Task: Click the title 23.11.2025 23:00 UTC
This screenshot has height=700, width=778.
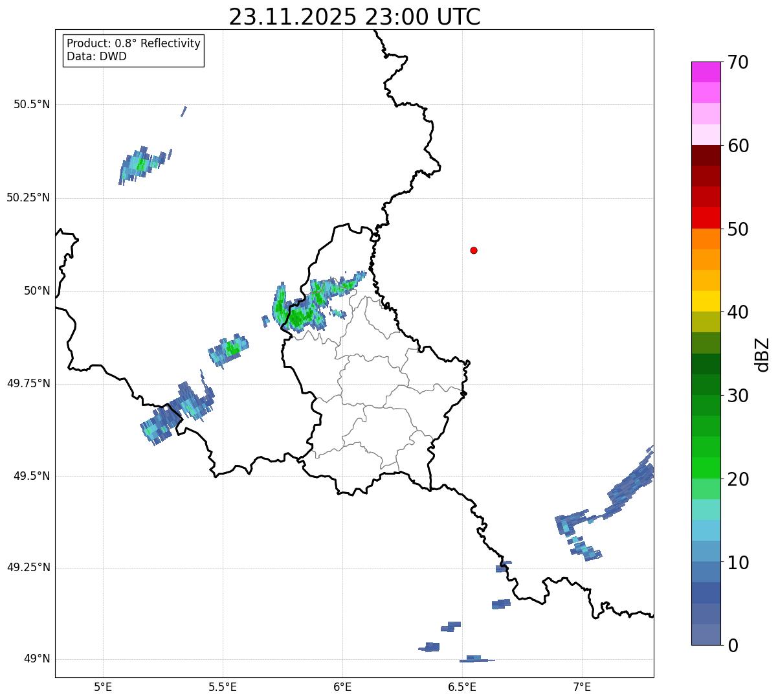Action: click(x=355, y=16)
